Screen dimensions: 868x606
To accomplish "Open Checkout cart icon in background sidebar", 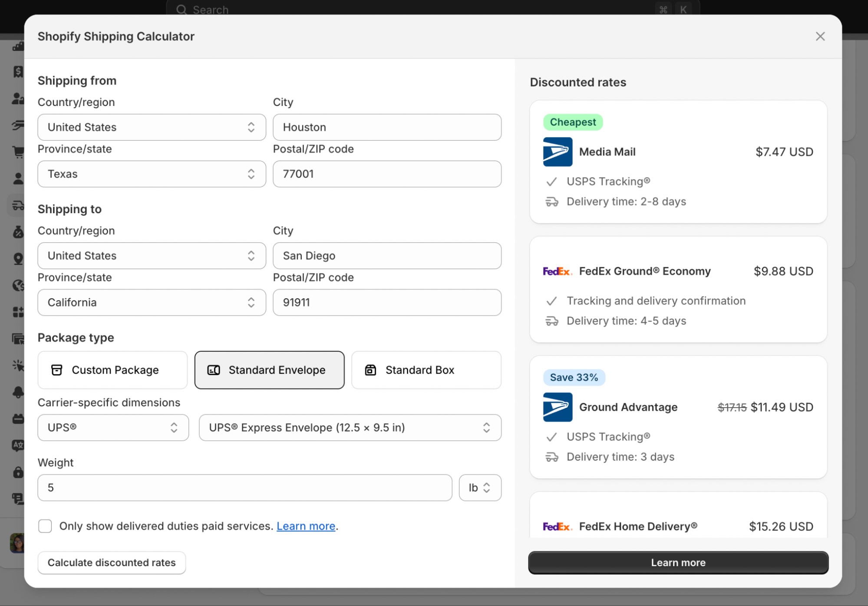I will coord(18,151).
